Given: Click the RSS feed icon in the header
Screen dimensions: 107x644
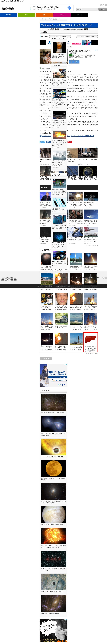Looking at the screenshot, I should click(x=101, y=5).
